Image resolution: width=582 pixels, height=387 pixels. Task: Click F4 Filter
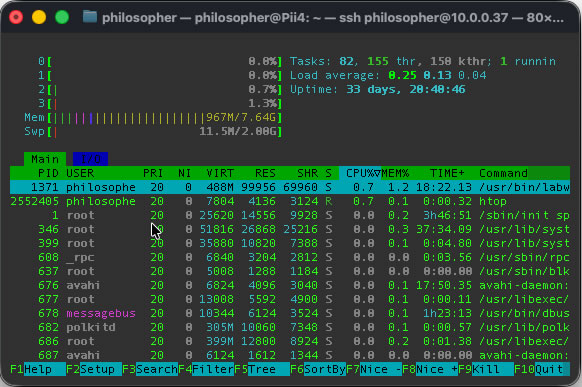point(206,369)
